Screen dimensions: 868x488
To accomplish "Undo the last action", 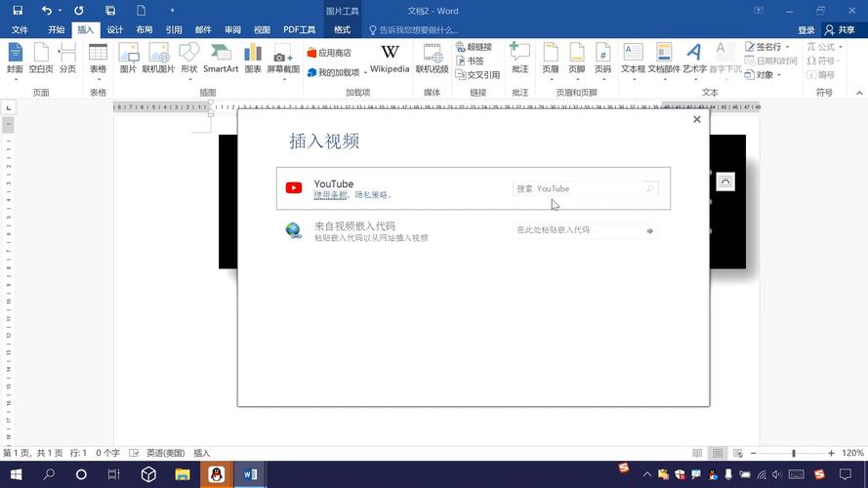I will pyautogui.click(x=47, y=11).
